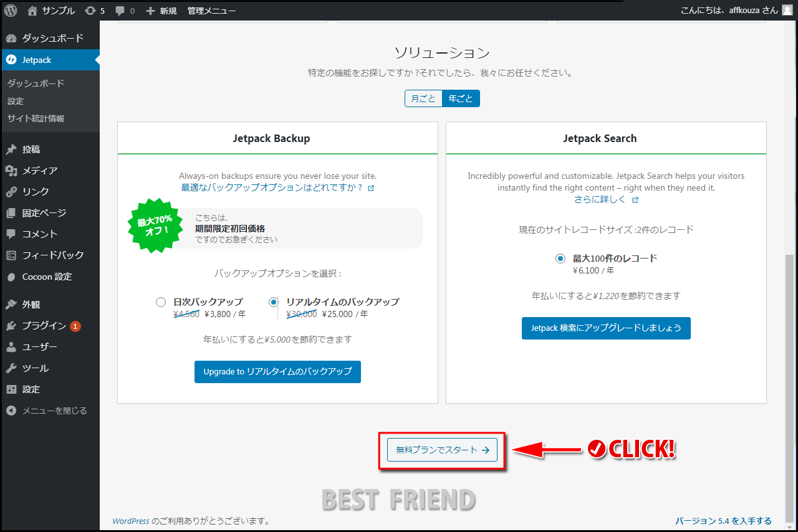Click Upgrade to リアルタイムのバックアップ button

click(x=277, y=372)
